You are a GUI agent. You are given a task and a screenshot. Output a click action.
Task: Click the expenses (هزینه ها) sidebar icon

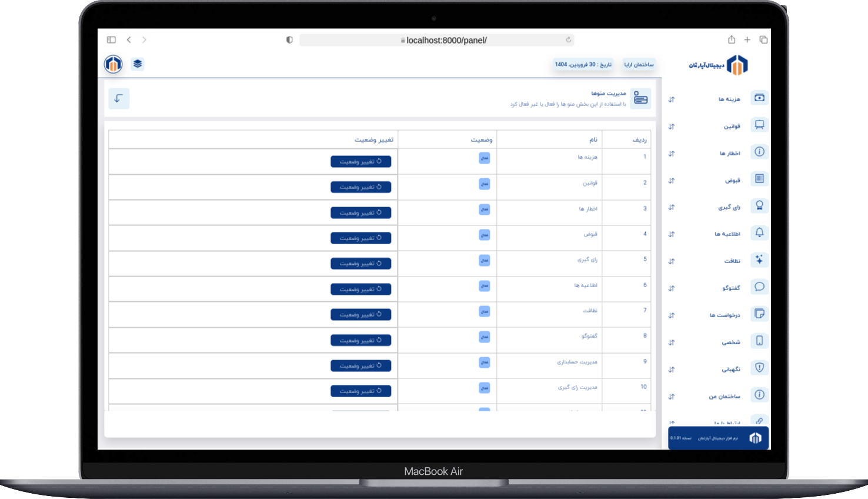(x=759, y=98)
